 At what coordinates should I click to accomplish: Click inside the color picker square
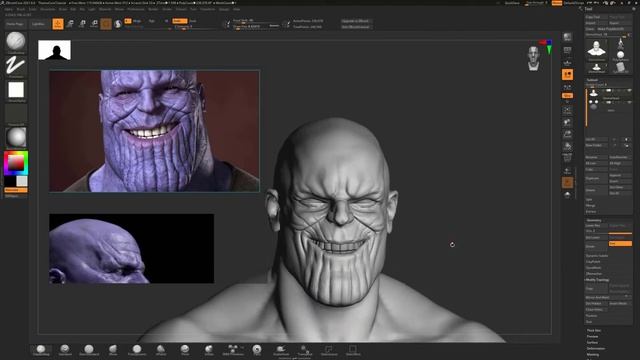click(x=16, y=162)
